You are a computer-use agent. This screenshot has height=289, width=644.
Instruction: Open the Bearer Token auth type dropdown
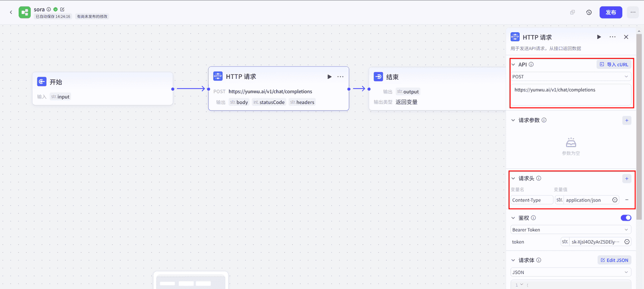571,230
